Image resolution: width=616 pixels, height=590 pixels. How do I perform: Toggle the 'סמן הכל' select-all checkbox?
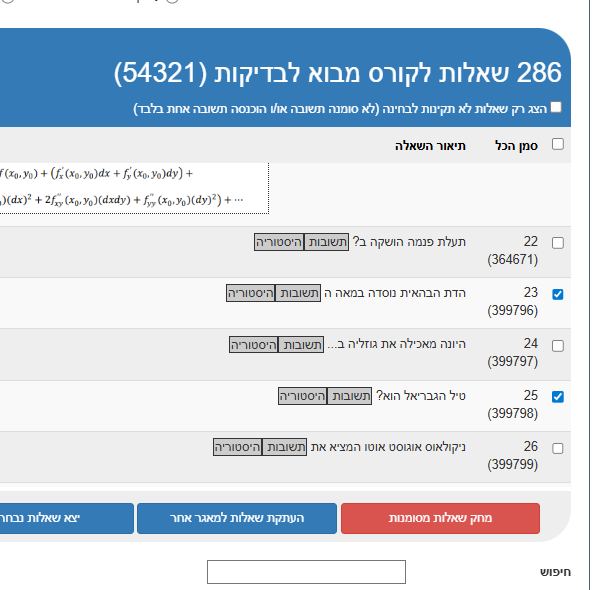(558, 144)
